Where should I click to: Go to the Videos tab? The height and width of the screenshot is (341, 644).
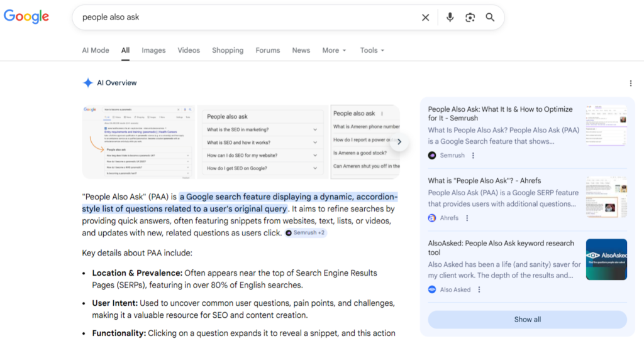coord(189,50)
